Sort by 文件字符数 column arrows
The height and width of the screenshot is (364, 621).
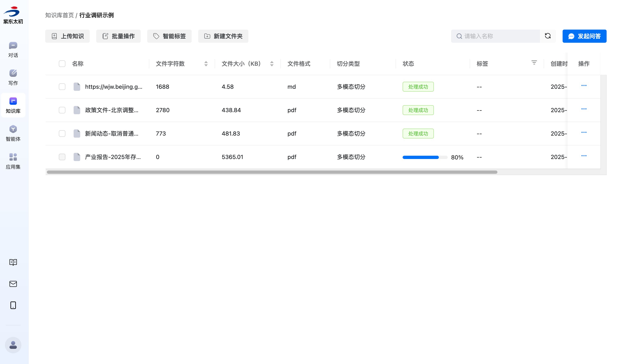point(206,64)
